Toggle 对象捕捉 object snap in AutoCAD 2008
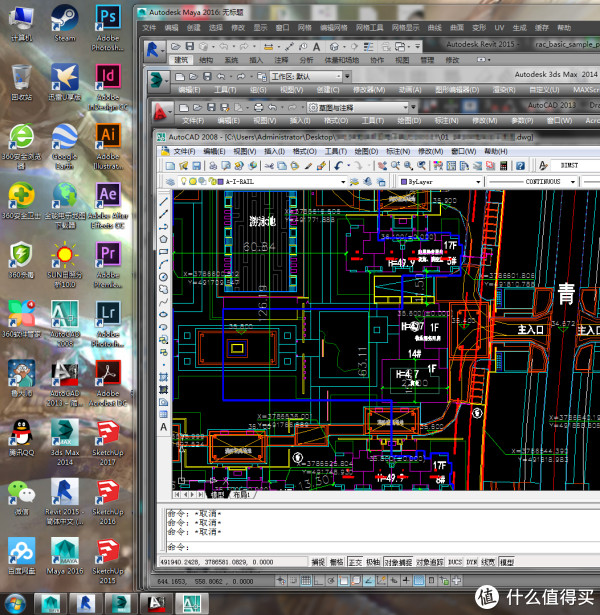The image size is (600, 615). [398, 562]
